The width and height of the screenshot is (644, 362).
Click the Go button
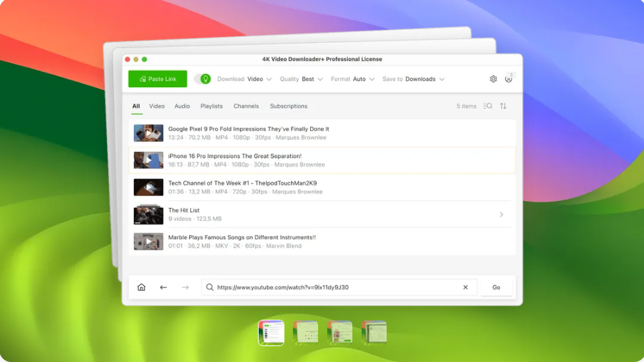coord(496,287)
